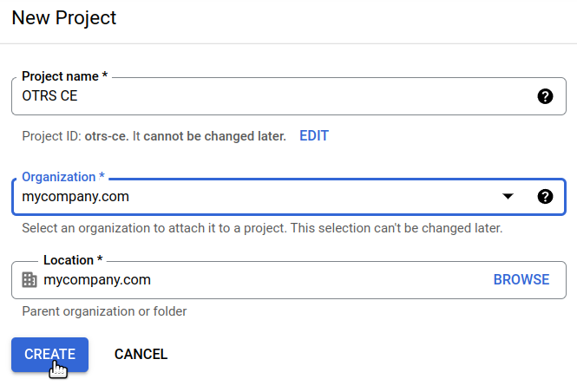Click the otrs-ce Project ID text
The height and width of the screenshot is (392, 577).
pos(107,136)
